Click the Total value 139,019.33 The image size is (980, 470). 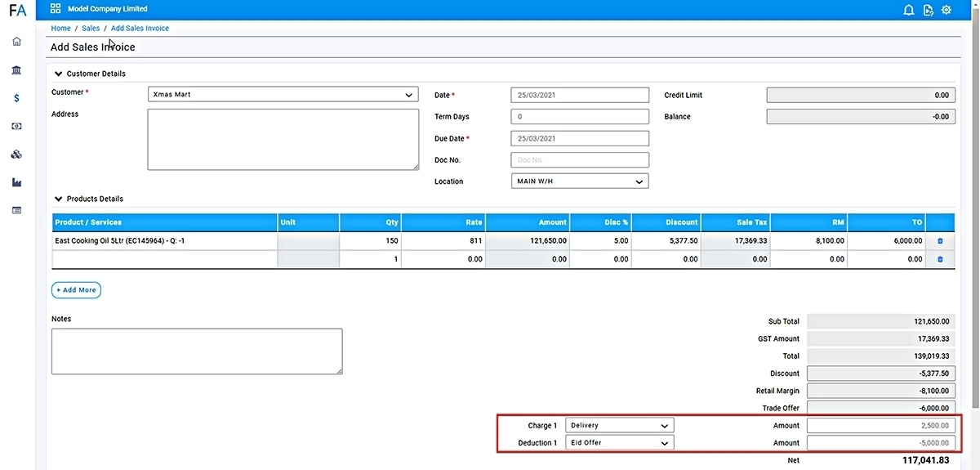[881, 356]
